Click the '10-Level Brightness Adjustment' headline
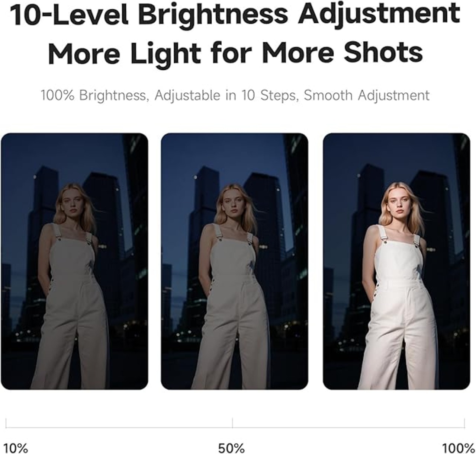This screenshot has height=454, width=476. click(235, 13)
